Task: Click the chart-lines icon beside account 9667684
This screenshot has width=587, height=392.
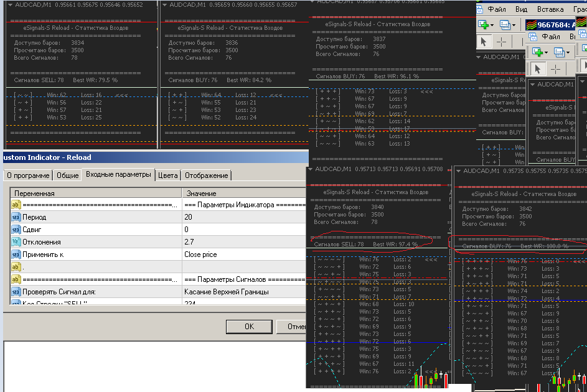Action: pyautogui.click(x=532, y=26)
